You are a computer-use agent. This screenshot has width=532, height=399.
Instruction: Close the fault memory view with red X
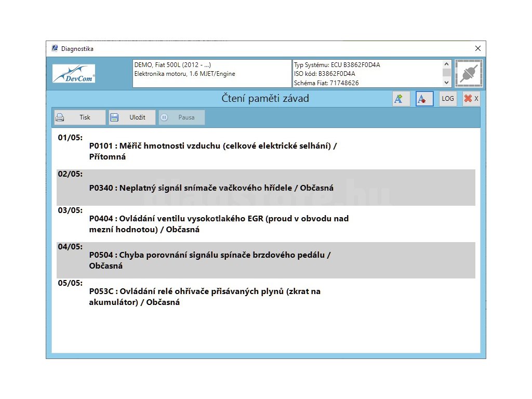pyautogui.click(x=471, y=99)
